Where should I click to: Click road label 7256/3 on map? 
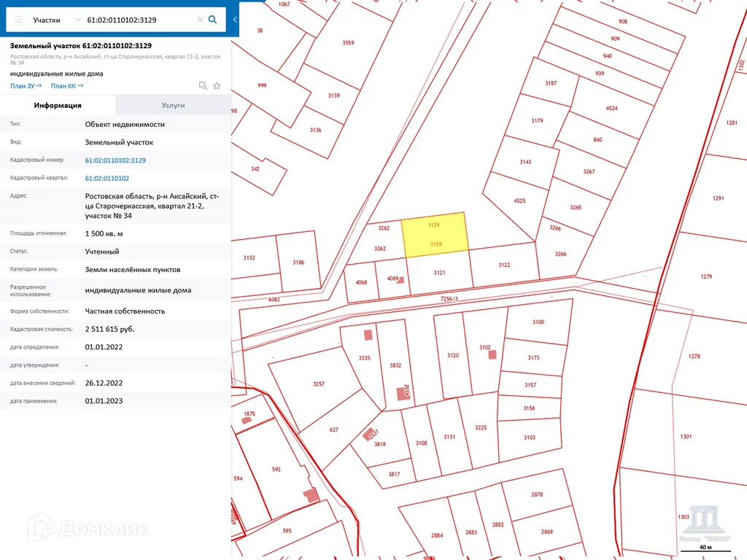(x=449, y=299)
